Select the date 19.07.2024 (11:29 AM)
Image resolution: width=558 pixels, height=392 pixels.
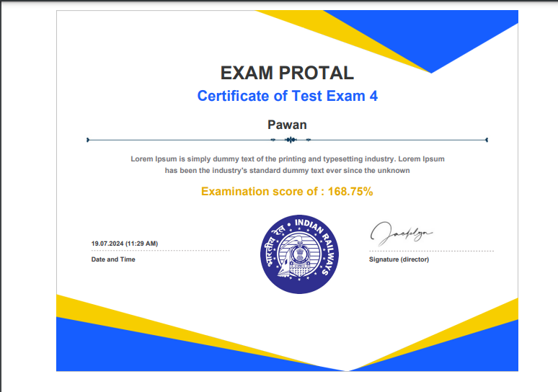tap(125, 244)
